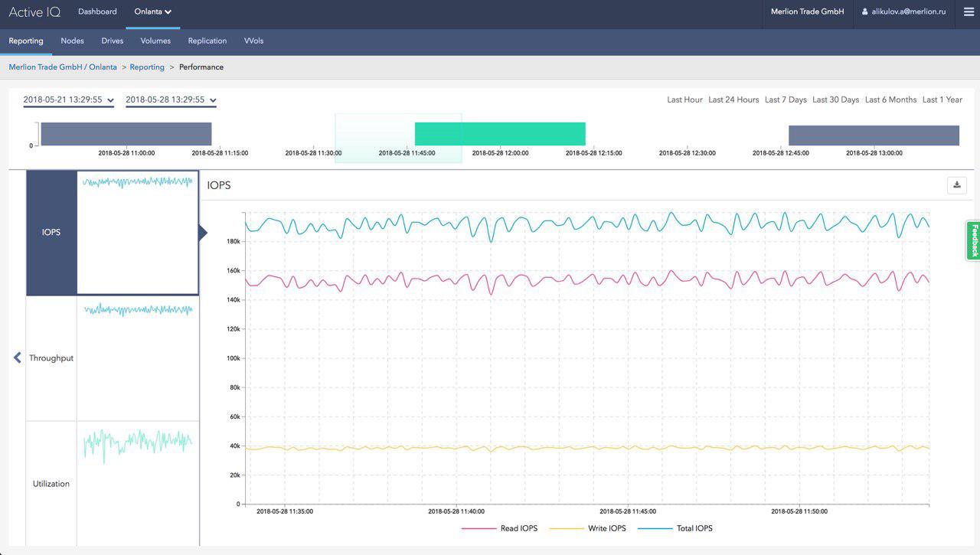The width and height of the screenshot is (980, 555).
Task: Click the Feedback button on the right edge
Action: 973,240
